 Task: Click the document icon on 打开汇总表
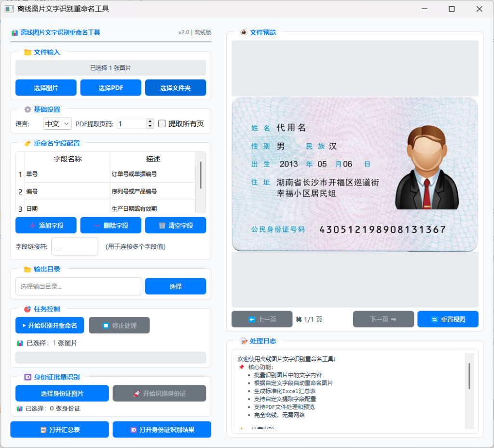pyautogui.click(x=43, y=430)
